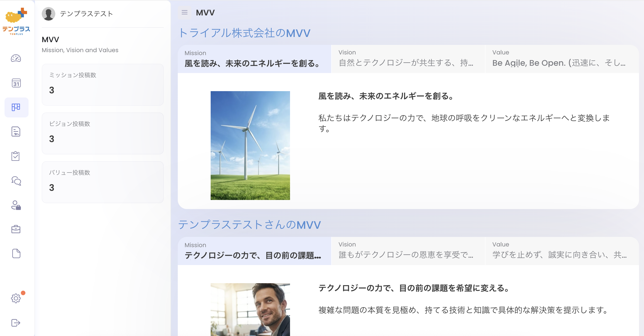Screen dimensions: 644x336
Task: Open settings via the gear icon
Action: pos(16,298)
